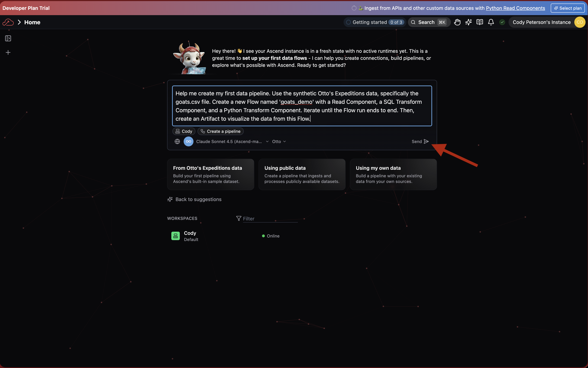Click the globe icon below prompt

[x=177, y=141]
